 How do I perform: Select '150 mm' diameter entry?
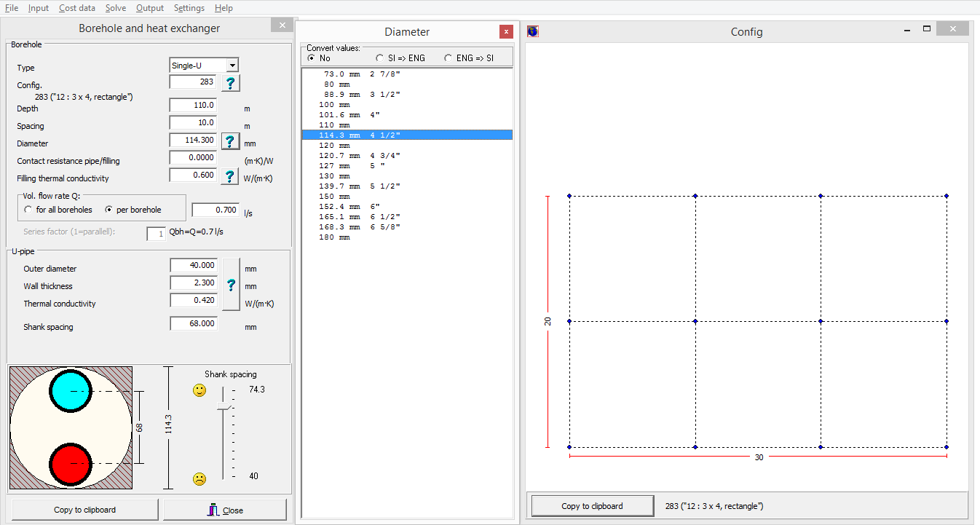coord(407,197)
